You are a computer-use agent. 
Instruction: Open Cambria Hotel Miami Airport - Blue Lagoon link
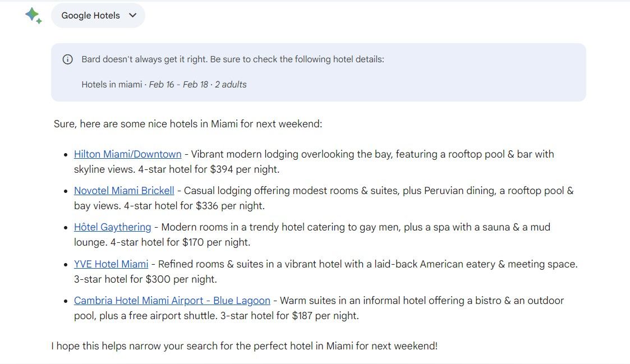(x=172, y=301)
